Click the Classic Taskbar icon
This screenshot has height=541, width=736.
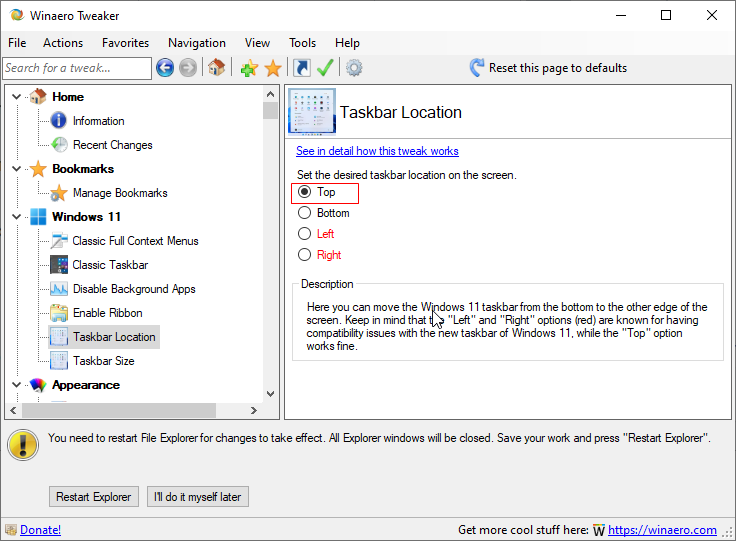pyautogui.click(x=59, y=265)
